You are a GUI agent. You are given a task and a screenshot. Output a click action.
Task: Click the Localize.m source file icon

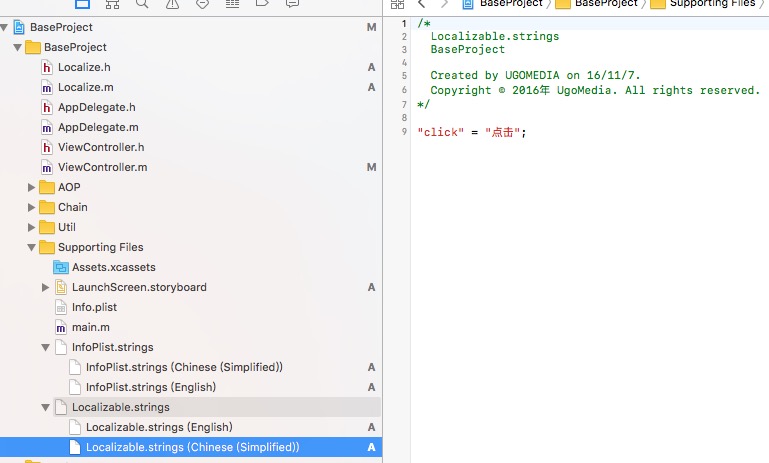pyautogui.click(x=47, y=87)
